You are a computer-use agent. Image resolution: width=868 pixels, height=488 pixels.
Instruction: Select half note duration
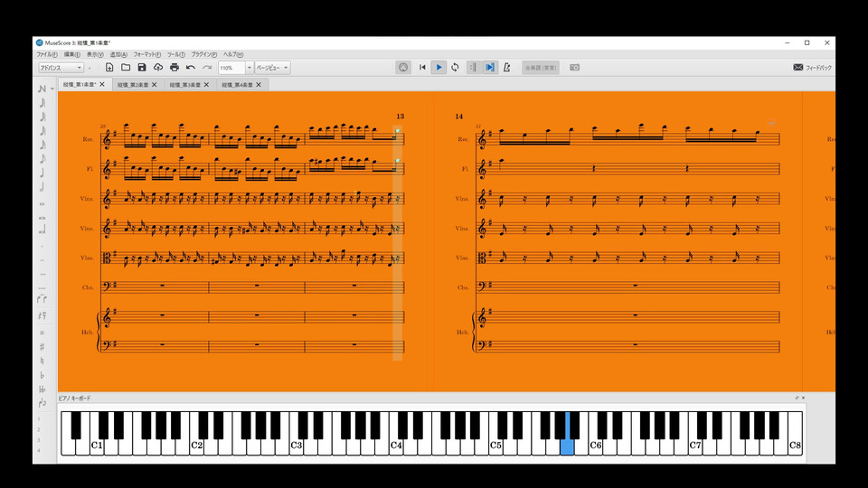42,187
